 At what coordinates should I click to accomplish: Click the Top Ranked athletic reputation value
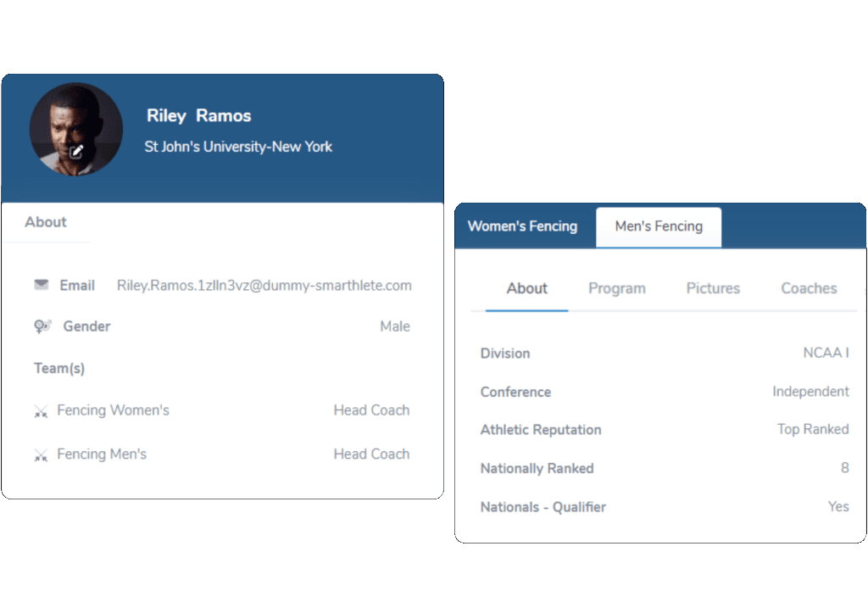(812, 429)
